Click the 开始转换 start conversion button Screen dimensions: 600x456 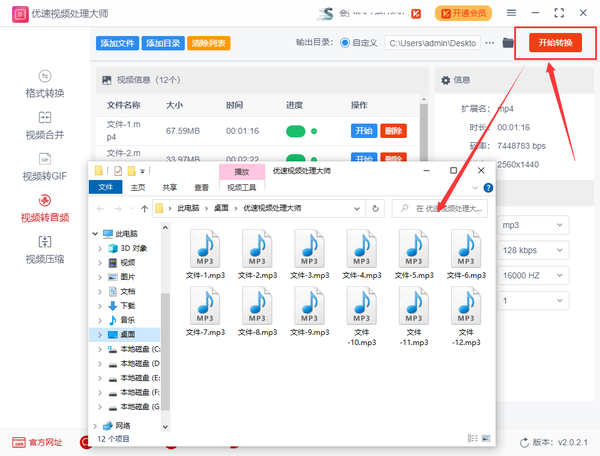click(555, 42)
